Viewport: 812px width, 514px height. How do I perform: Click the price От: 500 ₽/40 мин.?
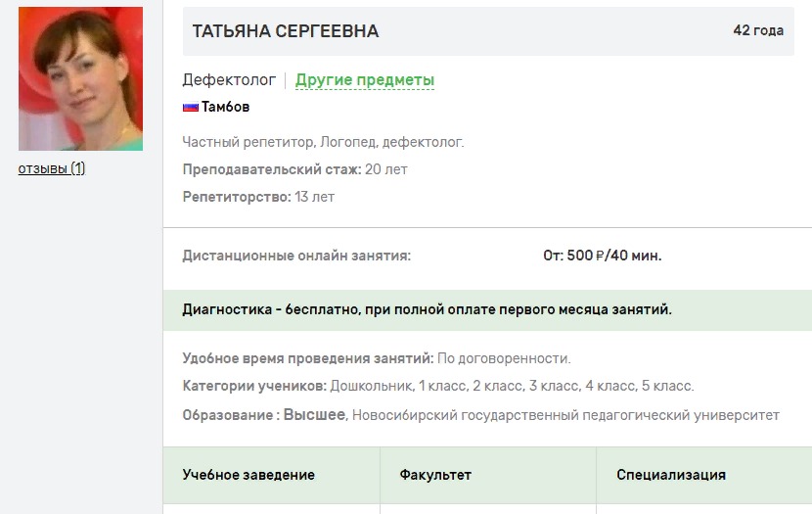(x=603, y=257)
